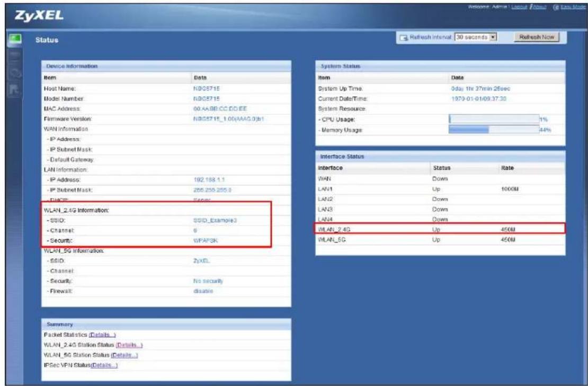The width and height of the screenshot is (588, 386).
Task: Click the WLAN_5G Information label
Action: tap(74, 250)
